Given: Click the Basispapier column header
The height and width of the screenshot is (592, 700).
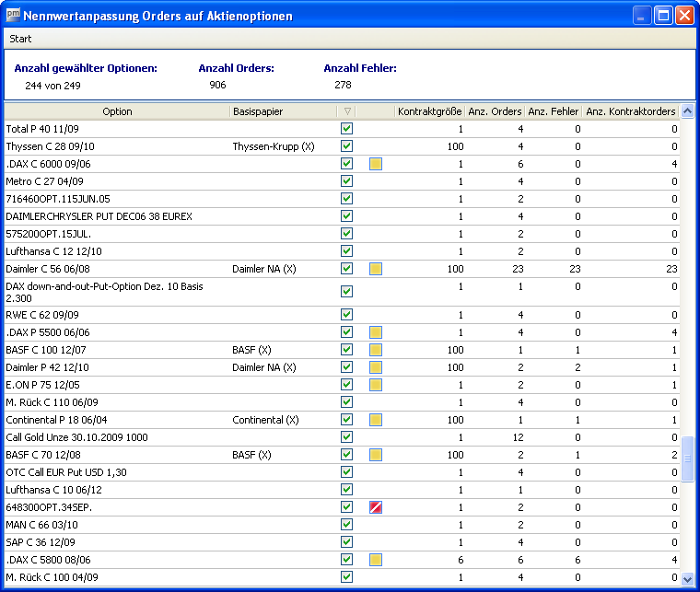Looking at the screenshot, I should (x=283, y=111).
